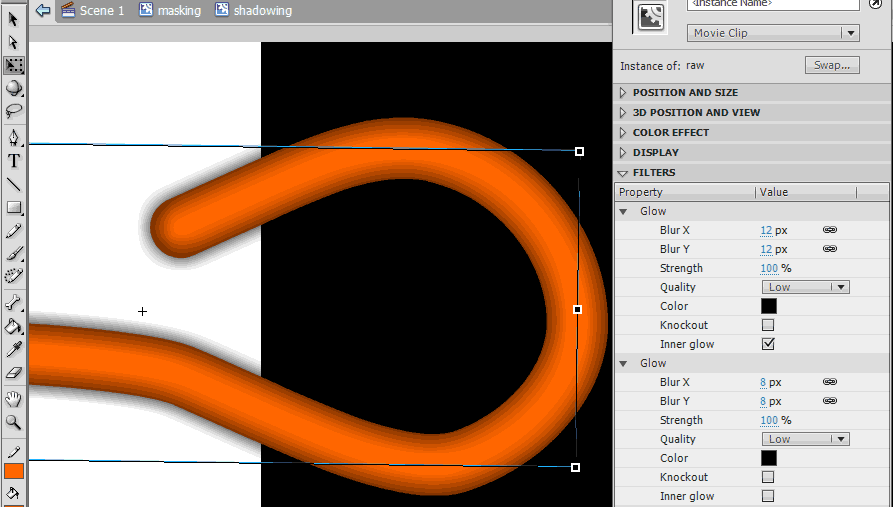
Task: Select the Pen tool
Action: (x=14, y=137)
